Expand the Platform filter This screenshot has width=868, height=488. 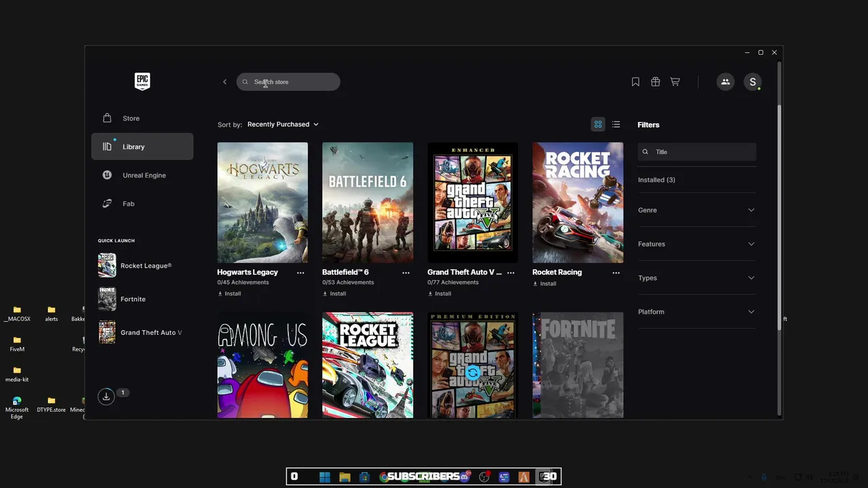(696, 312)
